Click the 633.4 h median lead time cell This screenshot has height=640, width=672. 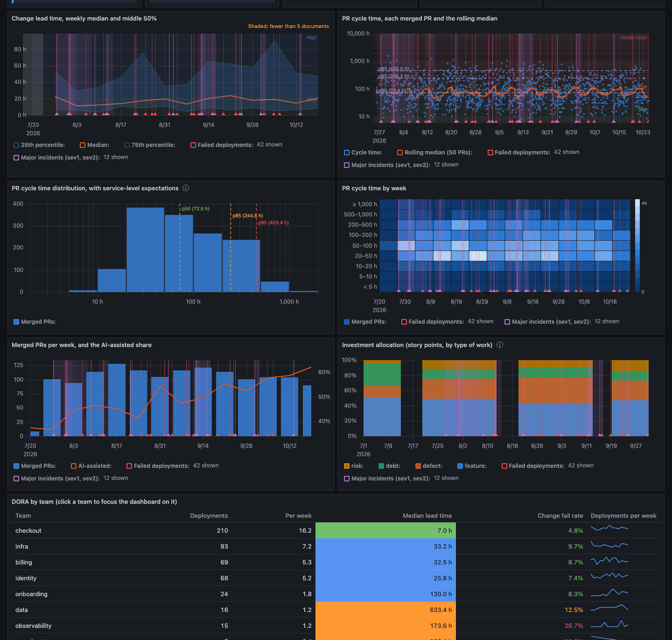[385, 610]
